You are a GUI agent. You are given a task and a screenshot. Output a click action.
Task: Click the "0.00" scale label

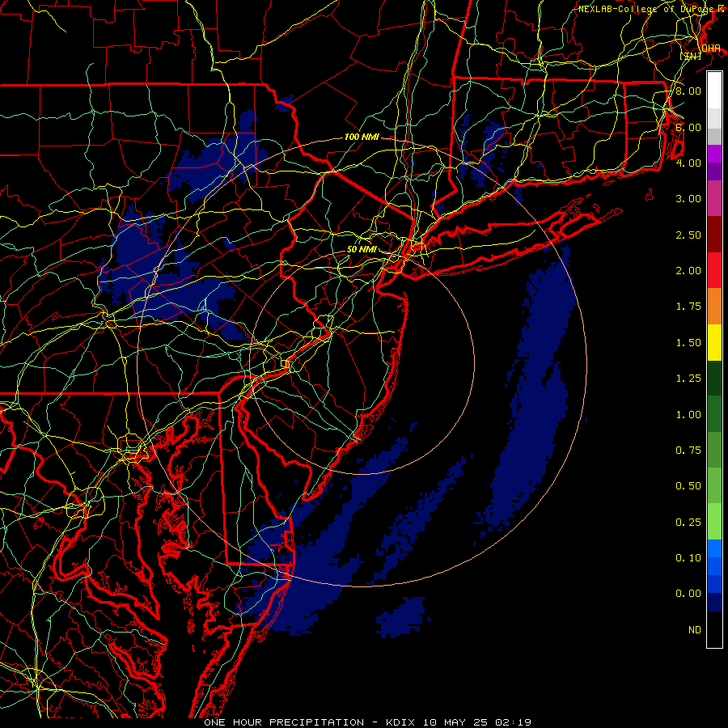[688, 594]
